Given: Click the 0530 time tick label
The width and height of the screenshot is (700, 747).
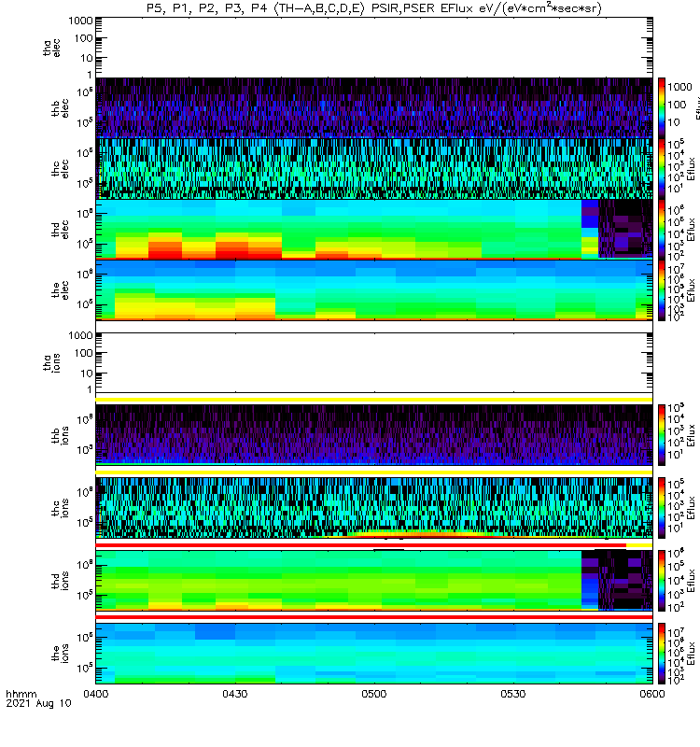Looking at the screenshot, I should point(512,694).
